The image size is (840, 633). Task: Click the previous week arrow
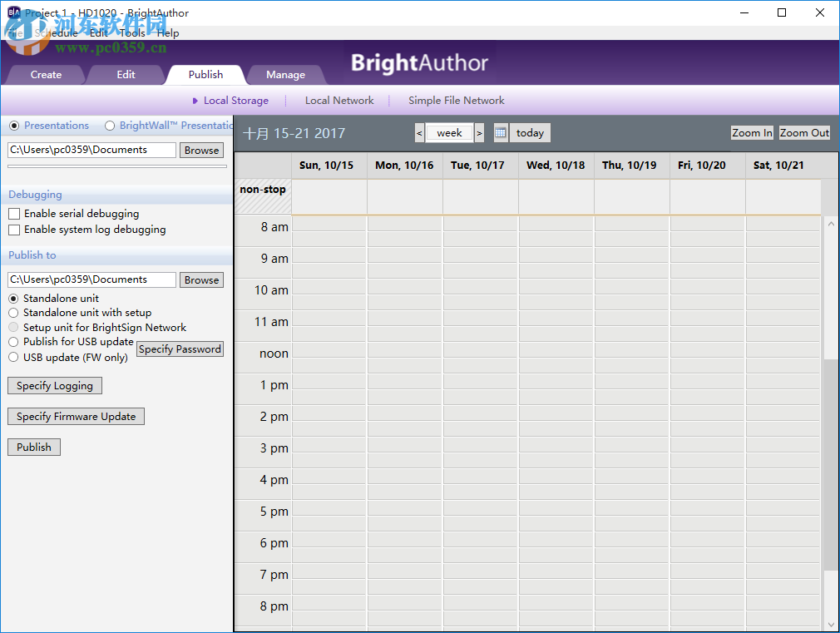pos(419,132)
